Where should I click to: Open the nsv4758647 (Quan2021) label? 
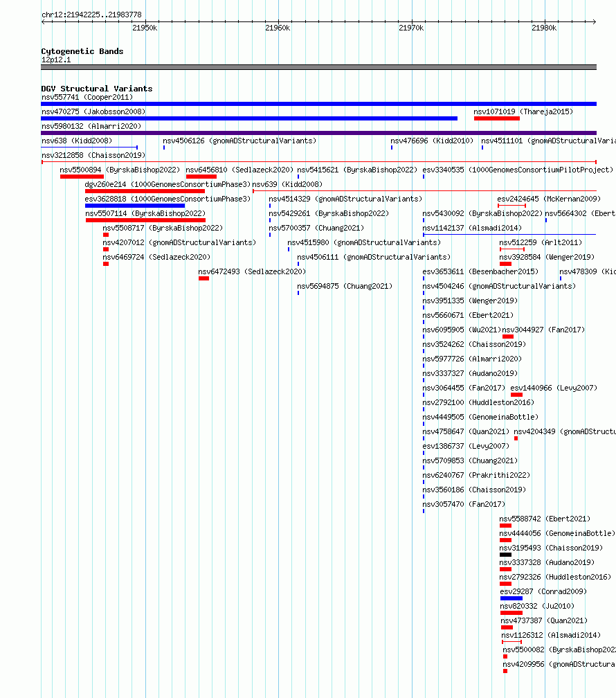[x=466, y=432]
